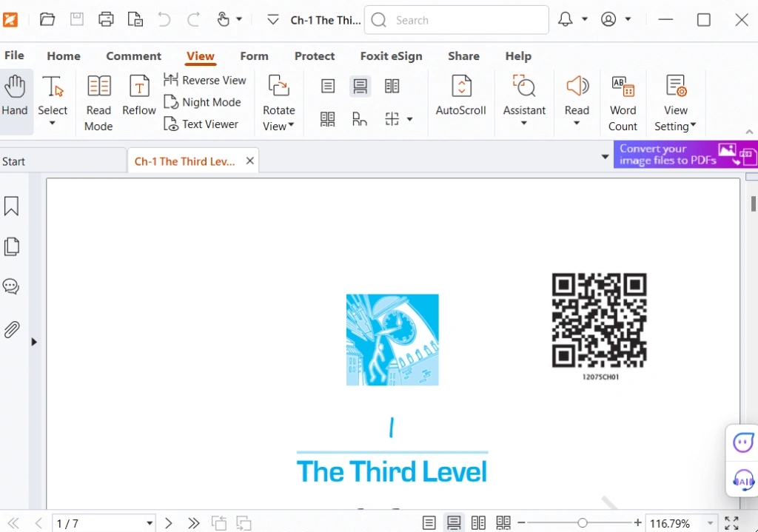Select continuous facing view in ribbon
The height and width of the screenshot is (532, 758).
(328, 119)
